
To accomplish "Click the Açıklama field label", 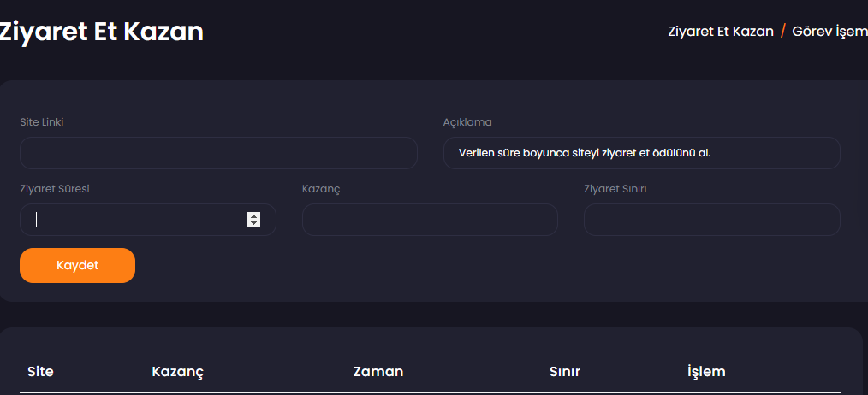I will click(x=467, y=122).
